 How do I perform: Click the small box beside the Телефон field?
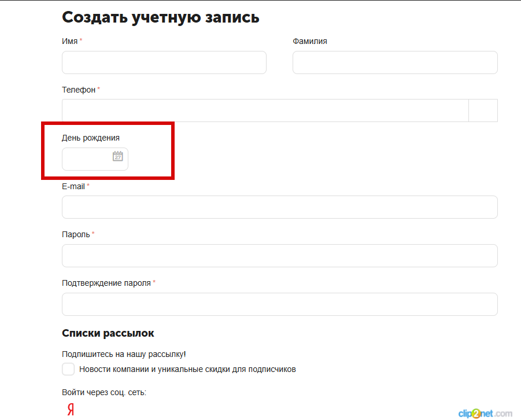[x=483, y=110]
